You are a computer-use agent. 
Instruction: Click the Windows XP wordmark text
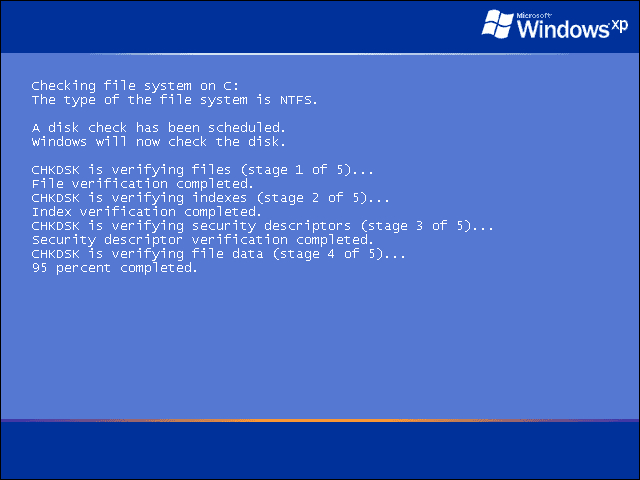[x=572, y=28]
